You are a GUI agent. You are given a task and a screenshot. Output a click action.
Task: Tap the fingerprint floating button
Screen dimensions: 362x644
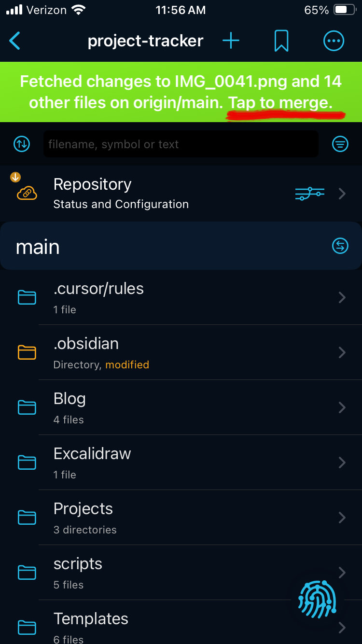click(317, 599)
